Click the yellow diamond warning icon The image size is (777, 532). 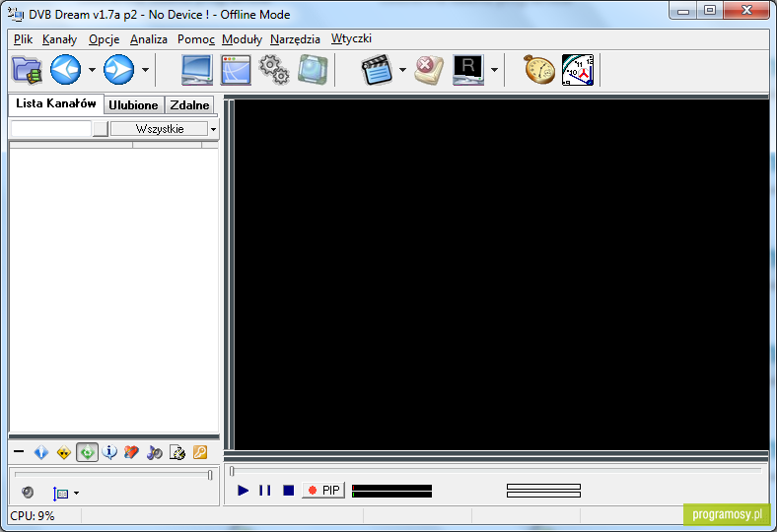click(63, 452)
